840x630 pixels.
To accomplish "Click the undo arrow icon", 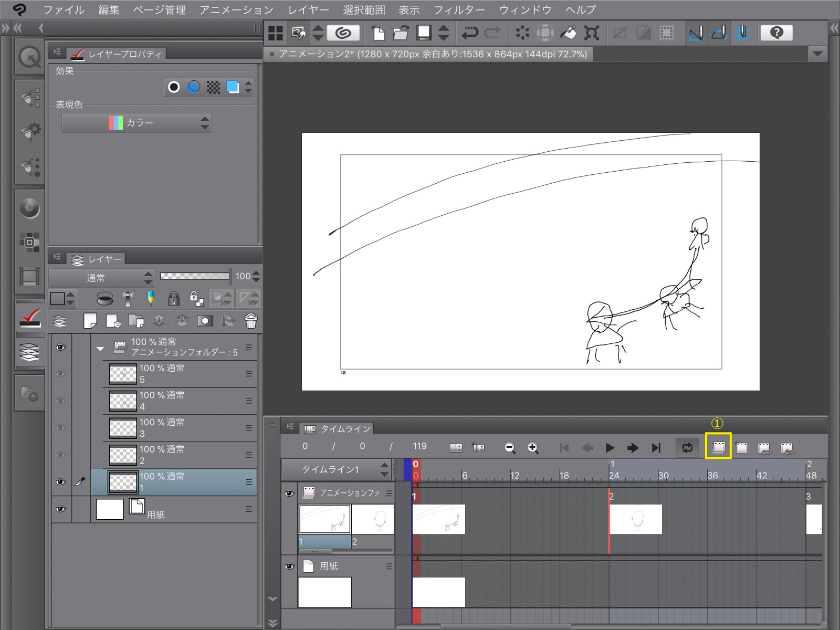I will click(x=469, y=33).
